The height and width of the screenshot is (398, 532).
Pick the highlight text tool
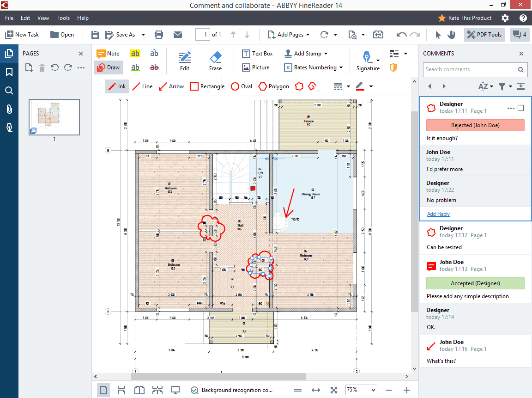[135, 53]
